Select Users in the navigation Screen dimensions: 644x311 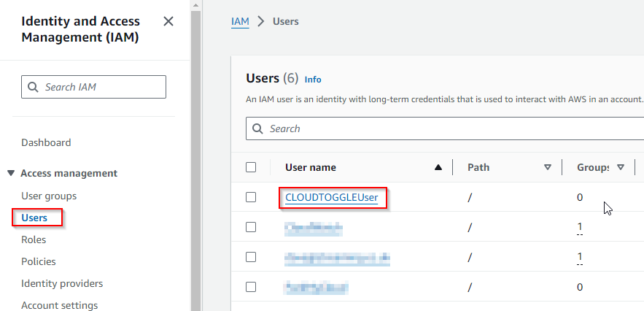pyautogui.click(x=34, y=218)
